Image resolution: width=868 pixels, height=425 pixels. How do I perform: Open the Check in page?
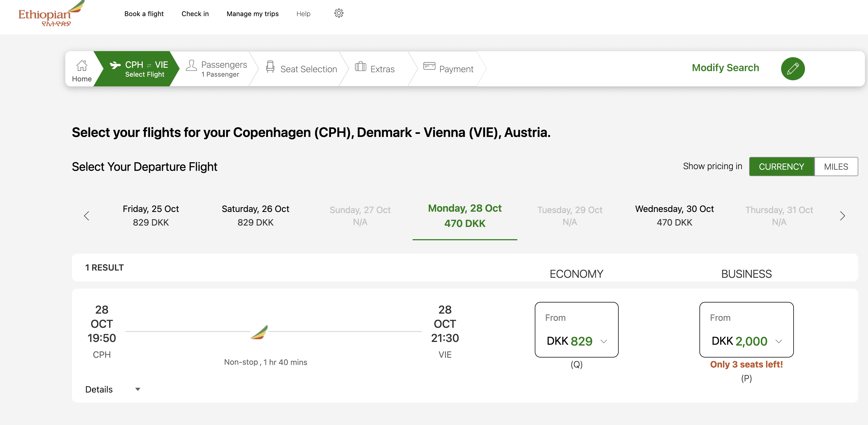(195, 14)
